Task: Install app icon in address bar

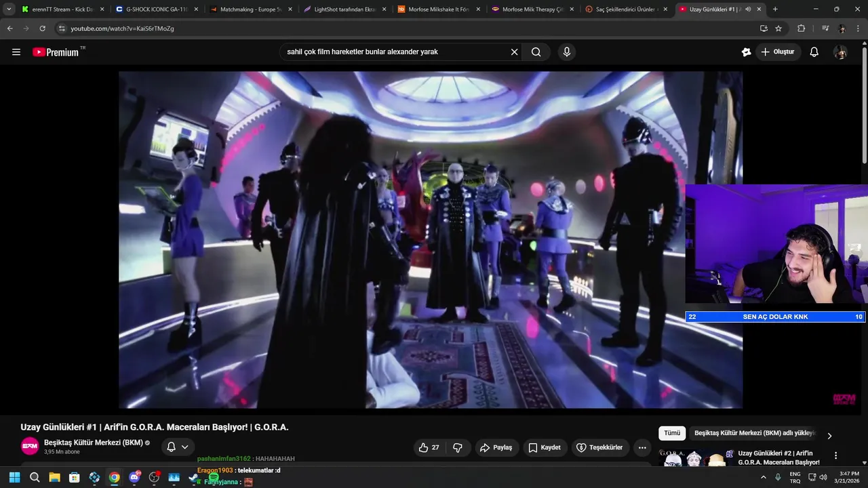Action: click(x=764, y=28)
